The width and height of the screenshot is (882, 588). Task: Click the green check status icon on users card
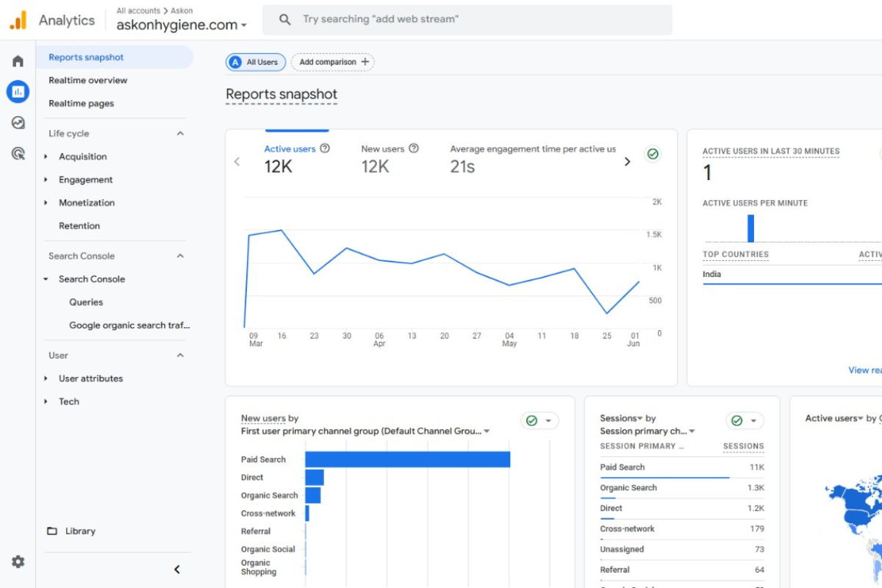653,154
